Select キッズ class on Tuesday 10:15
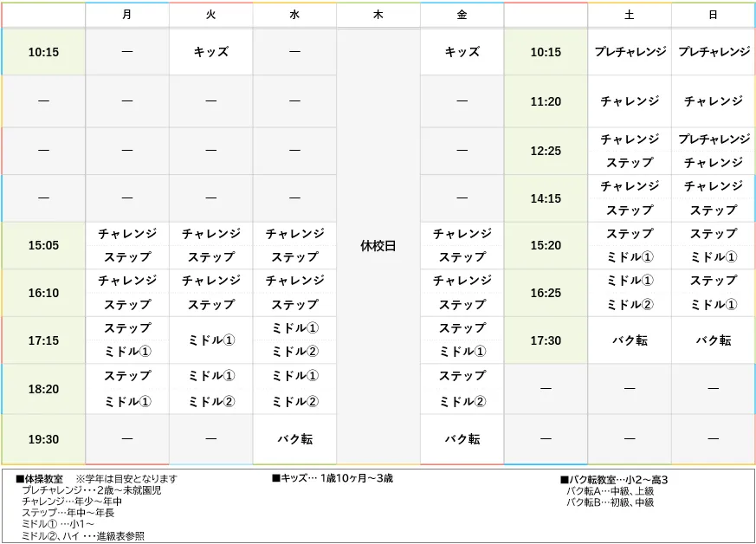 point(210,52)
